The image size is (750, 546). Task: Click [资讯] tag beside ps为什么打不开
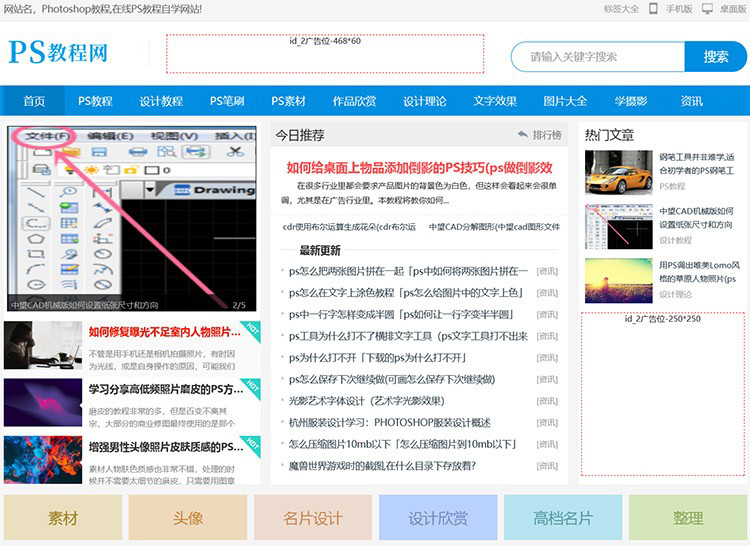[547, 358]
